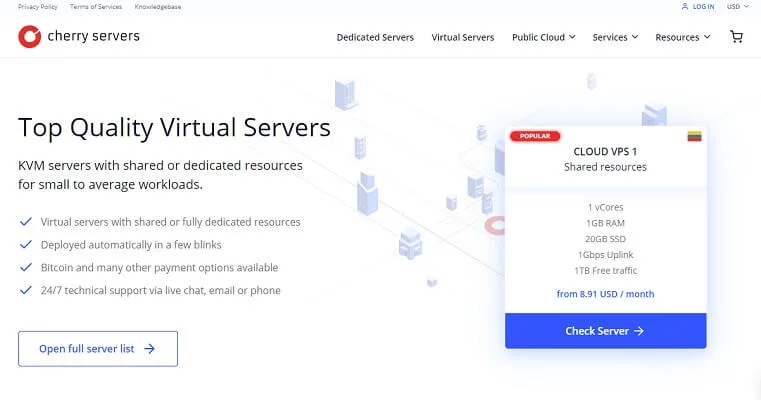Click the 1TB Free traffic spec

coord(605,270)
